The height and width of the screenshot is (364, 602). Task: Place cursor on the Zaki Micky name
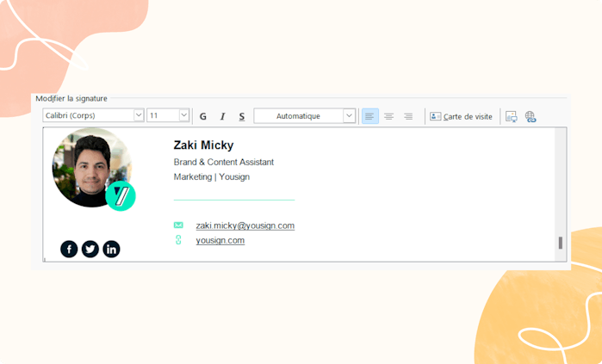click(203, 145)
